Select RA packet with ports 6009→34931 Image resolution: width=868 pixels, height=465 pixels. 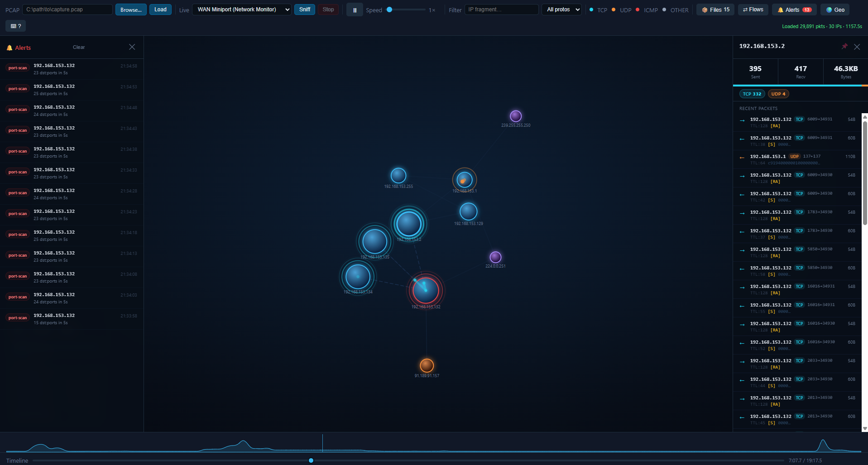[797, 122]
